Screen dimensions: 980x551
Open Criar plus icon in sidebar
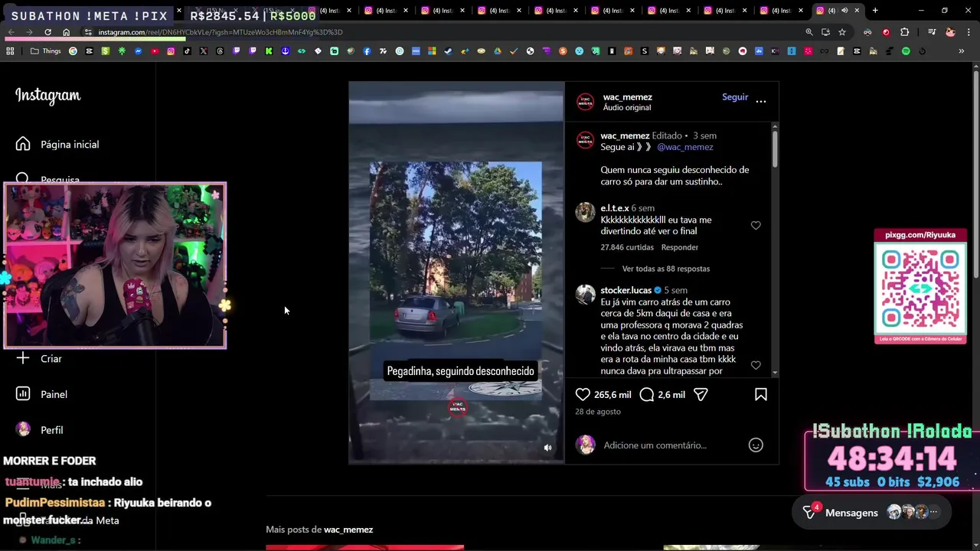[x=23, y=358]
